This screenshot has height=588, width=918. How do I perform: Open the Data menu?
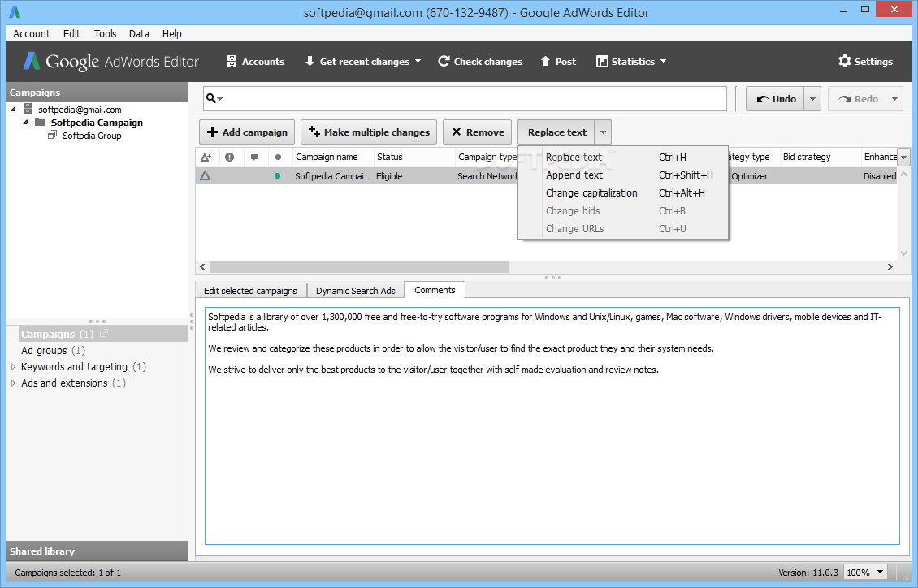[139, 34]
